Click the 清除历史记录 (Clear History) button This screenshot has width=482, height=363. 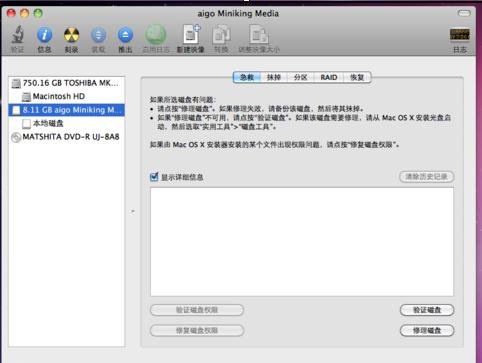point(427,177)
